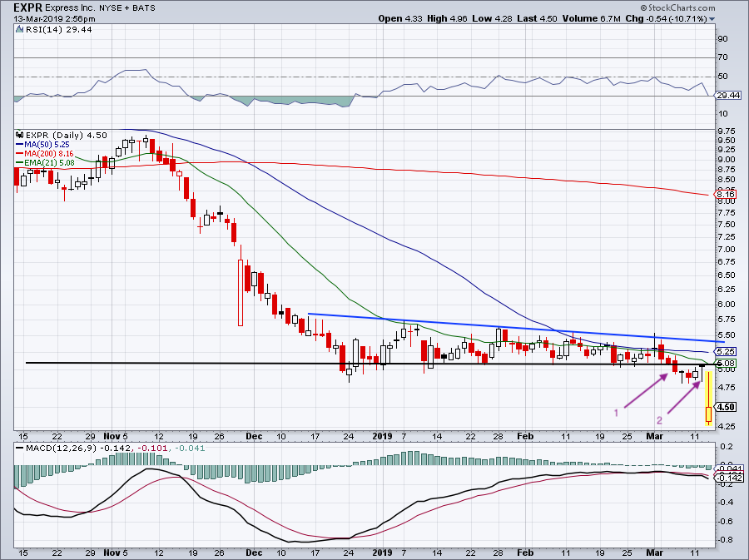Click the '2019' date label under the MACD panel
This screenshot has width=749, height=560.
point(382,553)
